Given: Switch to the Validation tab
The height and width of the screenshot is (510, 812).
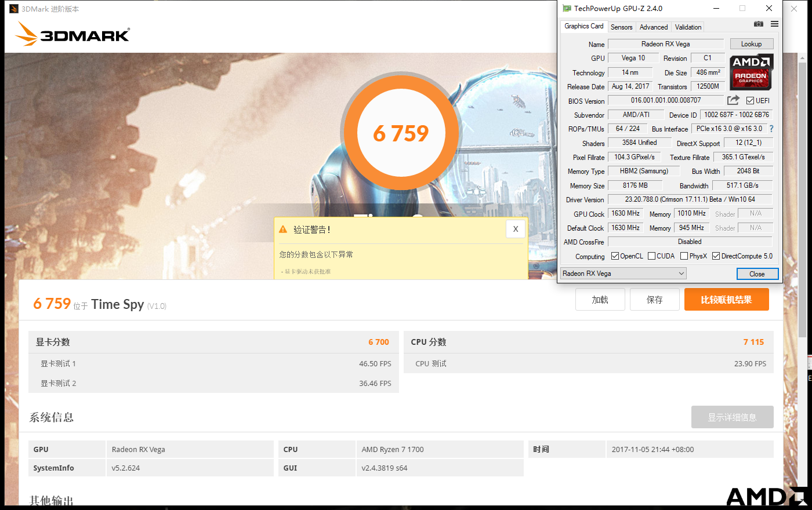Looking at the screenshot, I should pos(688,27).
